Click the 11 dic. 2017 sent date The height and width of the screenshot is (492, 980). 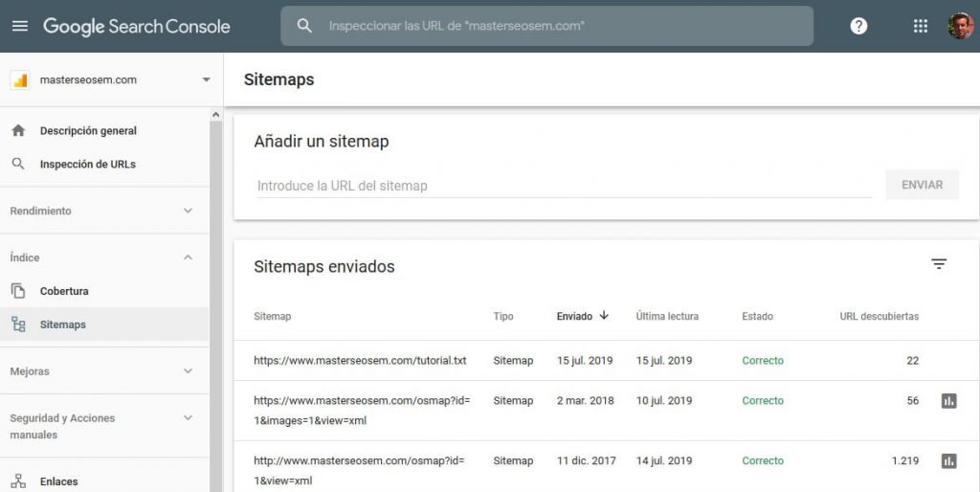587,460
